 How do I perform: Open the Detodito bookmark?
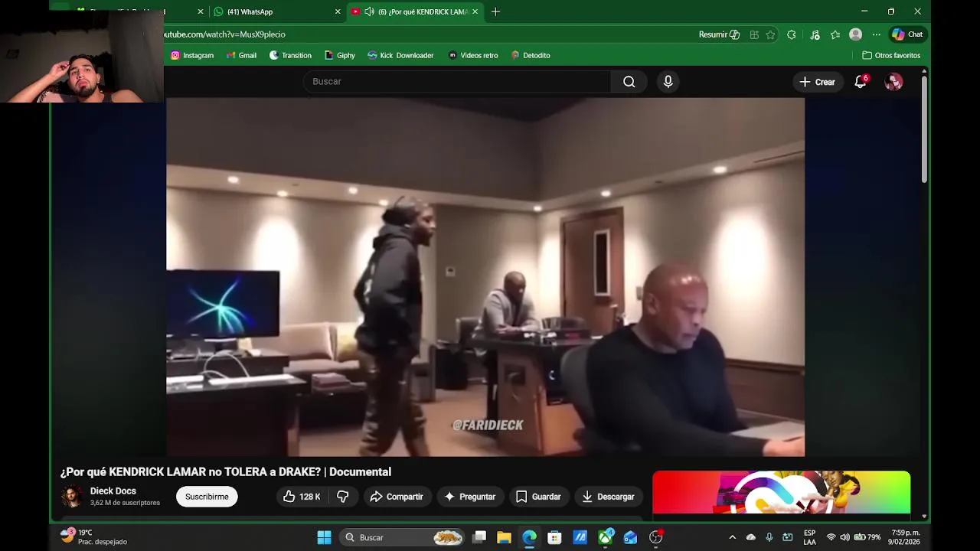point(530,55)
